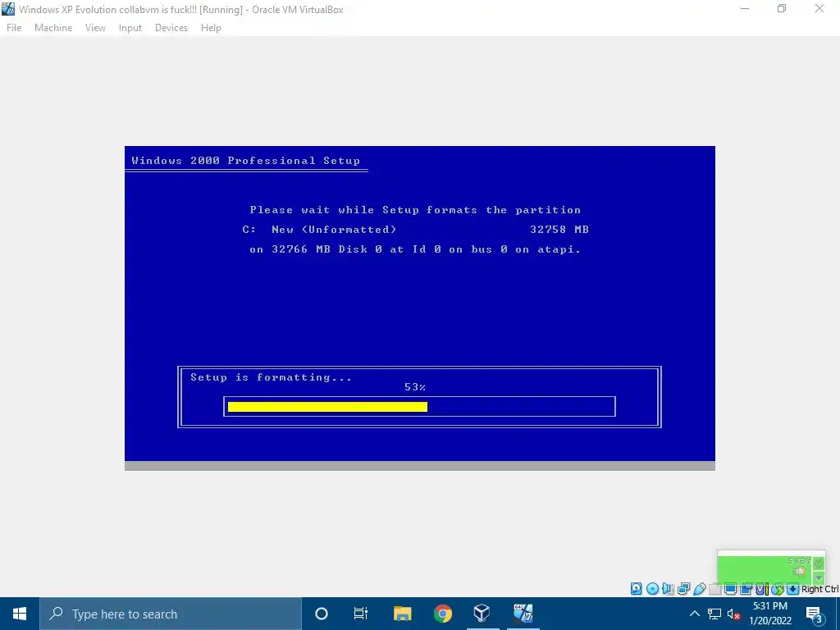The height and width of the screenshot is (630, 840).
Task: Open the Machine menu
Action: click(53, 28)
